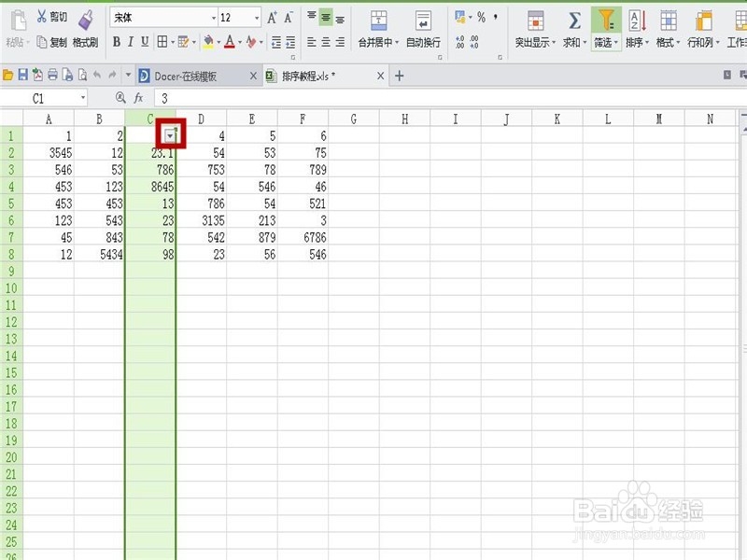Click the Name Box showing C1
This screenshot has height=560, width=747.
point(44,99)
